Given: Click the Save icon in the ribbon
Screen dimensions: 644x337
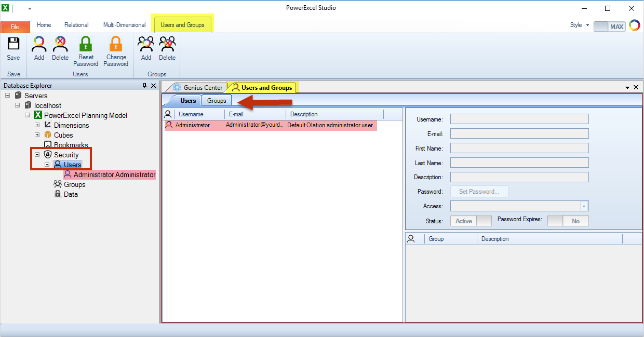Looking at the screenshot, I should [x=14, y=44].
